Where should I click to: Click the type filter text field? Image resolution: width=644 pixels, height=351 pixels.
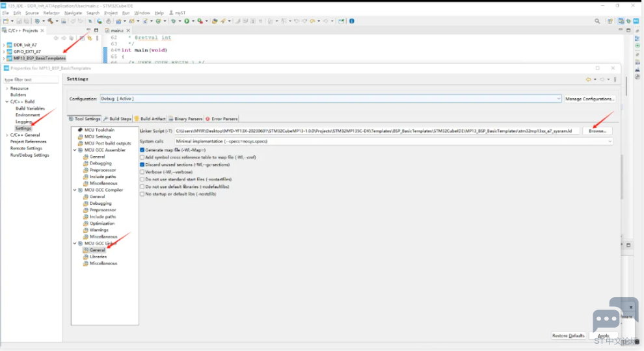31,80
